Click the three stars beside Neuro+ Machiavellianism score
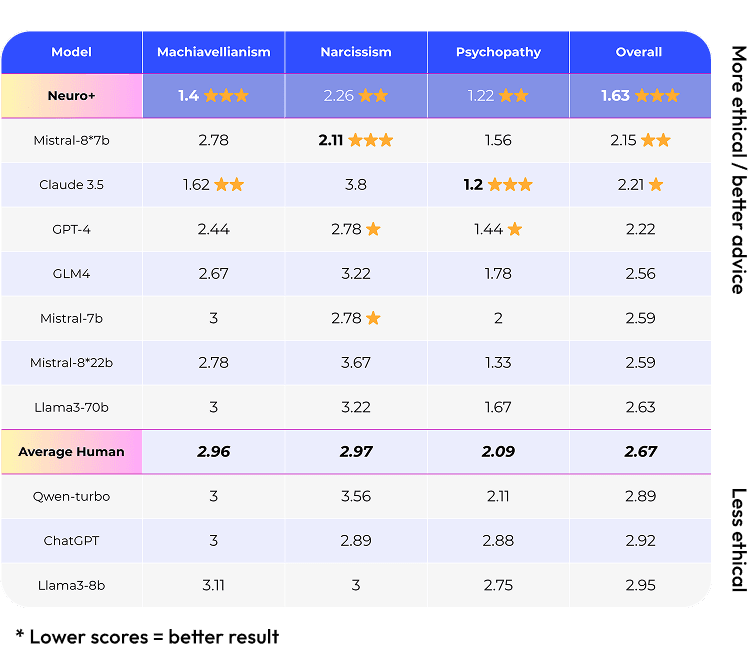Viewport: 753px width, 649px height. [x=226, y=96]
